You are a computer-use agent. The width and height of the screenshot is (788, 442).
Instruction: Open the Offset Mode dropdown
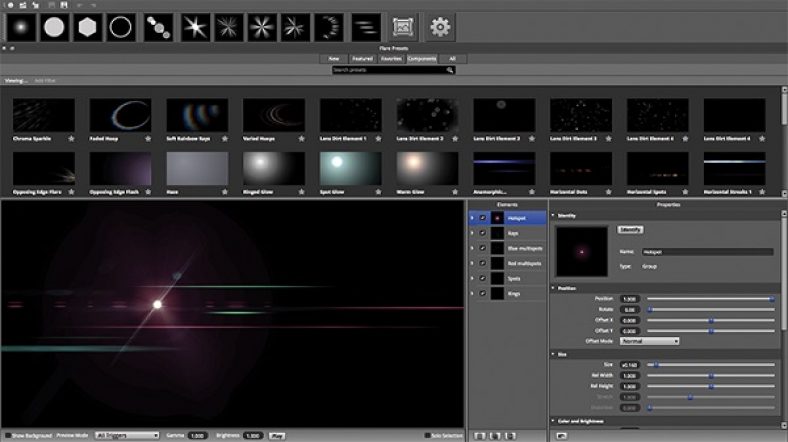(648, 341)
